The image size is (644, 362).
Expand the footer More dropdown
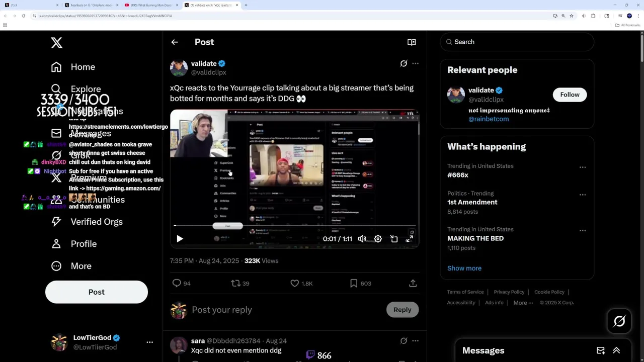pos(524,303)
